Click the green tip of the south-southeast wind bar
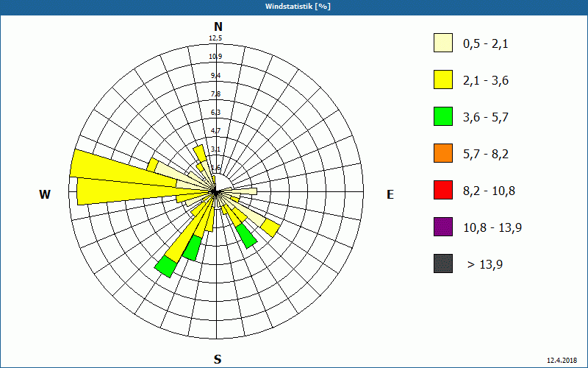This screenshot has height=368, width=588. click(x=246, y=236)
